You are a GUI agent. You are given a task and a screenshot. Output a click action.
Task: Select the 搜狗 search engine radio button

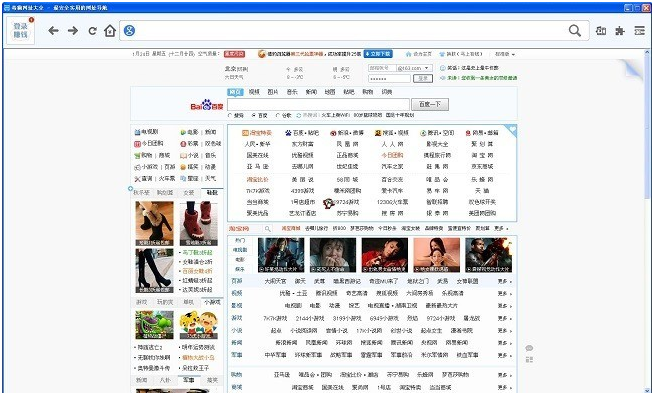230,116
